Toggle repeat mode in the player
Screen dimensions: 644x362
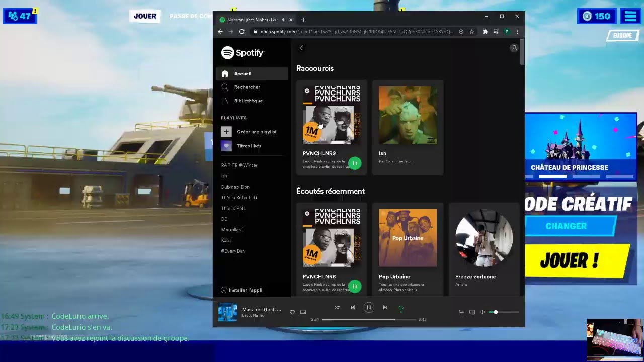(x=401, y=308)
